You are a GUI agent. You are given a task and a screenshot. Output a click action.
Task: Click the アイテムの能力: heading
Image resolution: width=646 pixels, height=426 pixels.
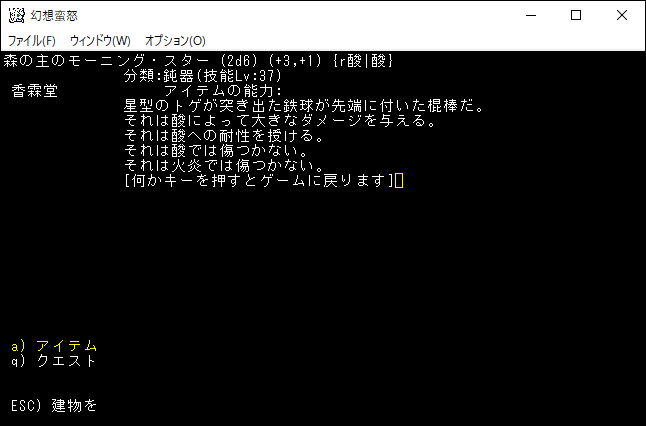point(222,91)
